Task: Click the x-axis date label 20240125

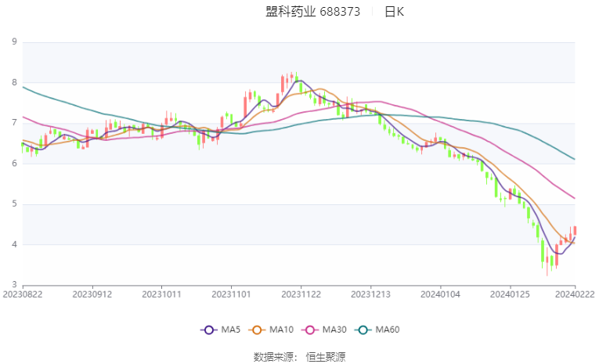Action: tap(510, 294)
